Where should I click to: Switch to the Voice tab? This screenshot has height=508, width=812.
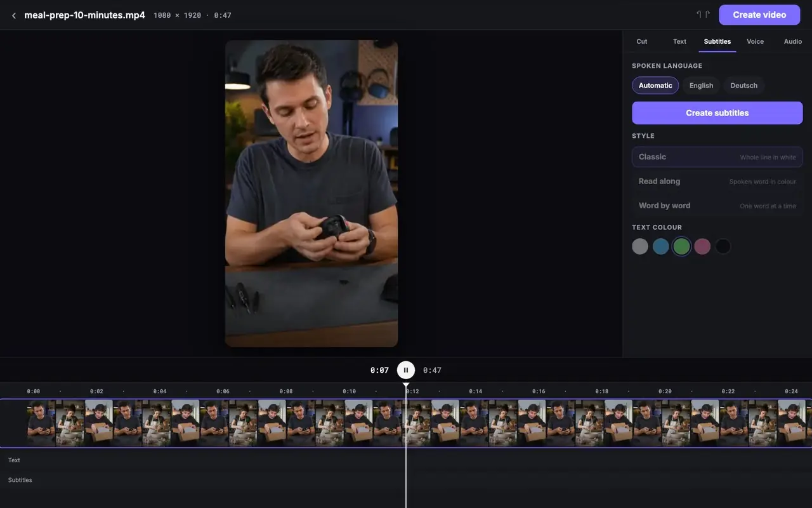[755, 41]
